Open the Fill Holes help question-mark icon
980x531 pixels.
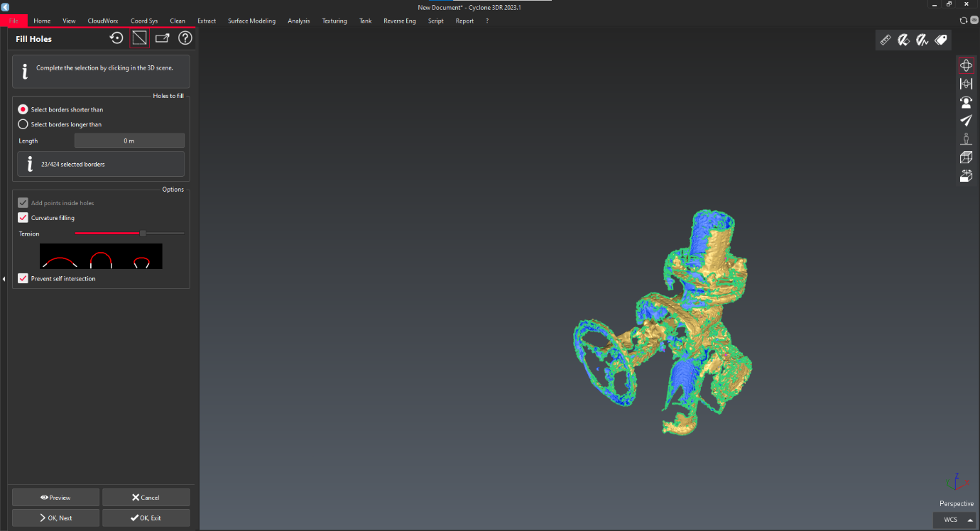coord(185,38)
